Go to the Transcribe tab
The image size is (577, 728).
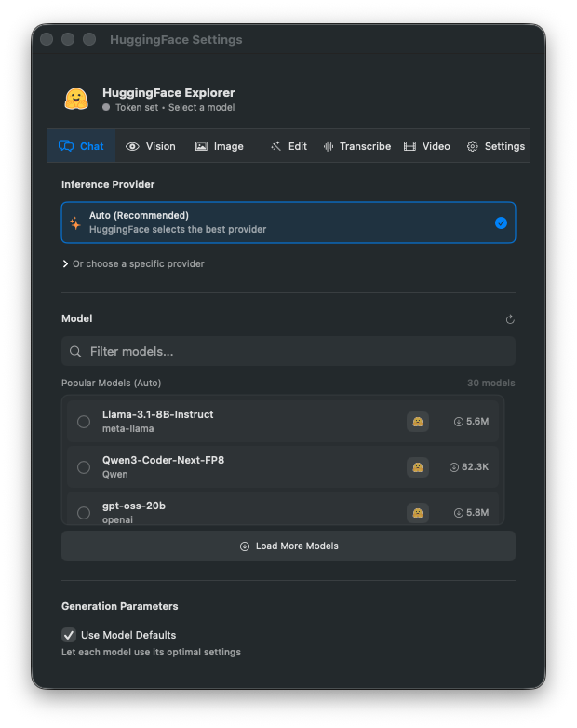[x=357, y=146]
